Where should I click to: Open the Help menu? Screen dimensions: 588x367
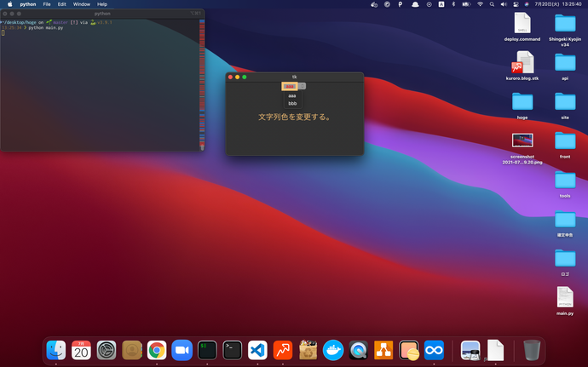tap(102, 4)
